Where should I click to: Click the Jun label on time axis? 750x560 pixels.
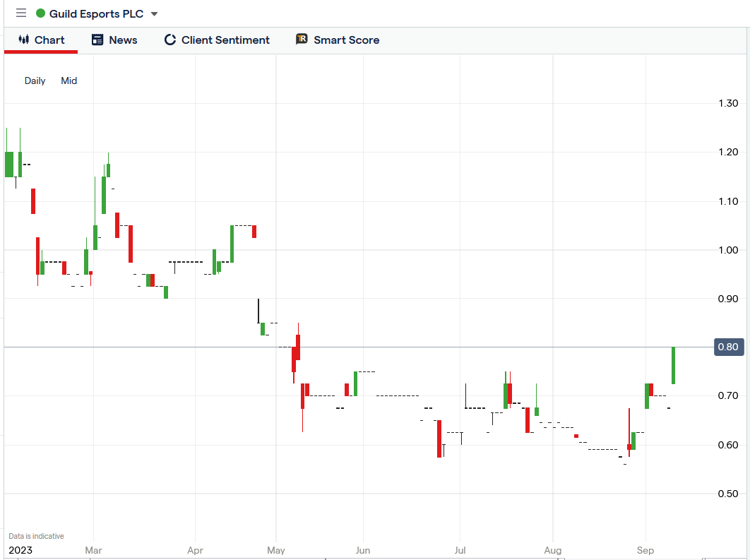[x=363, y=550]
